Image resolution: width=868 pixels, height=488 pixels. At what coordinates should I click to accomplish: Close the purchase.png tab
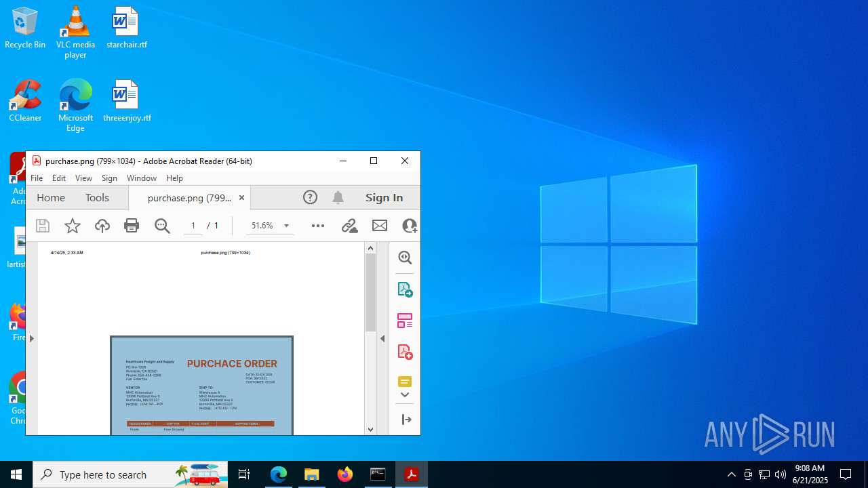point(241,198)
